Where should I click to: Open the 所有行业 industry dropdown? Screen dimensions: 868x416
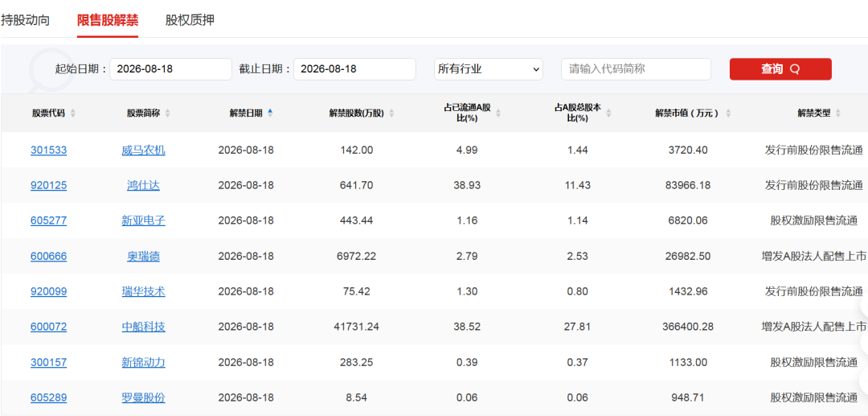click(x=489, y=69)
